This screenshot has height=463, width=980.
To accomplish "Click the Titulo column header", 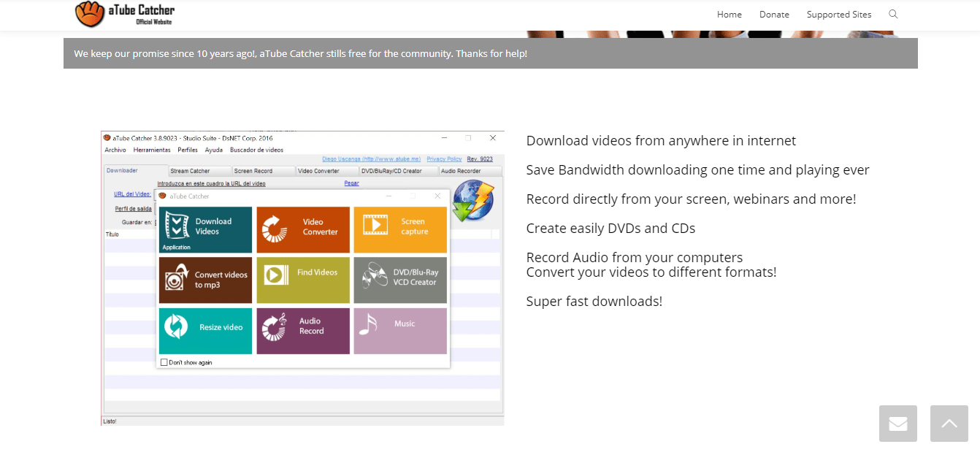I will [112, 234].
